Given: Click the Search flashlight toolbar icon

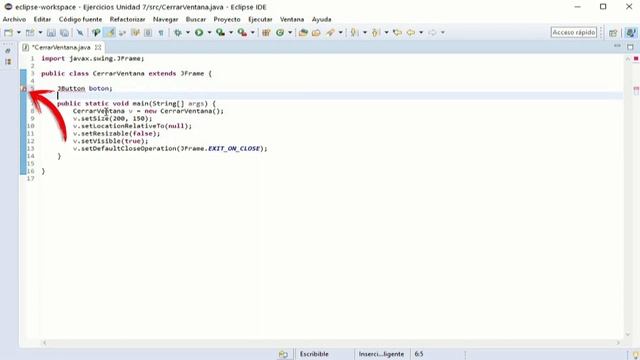Looking at the screenshot, I should point(330,33).
